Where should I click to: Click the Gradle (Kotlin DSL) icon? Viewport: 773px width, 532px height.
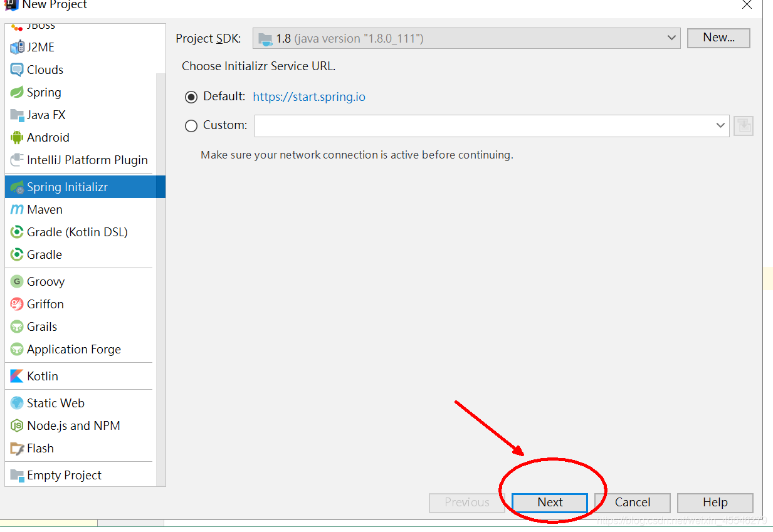(x=17, y=232)
